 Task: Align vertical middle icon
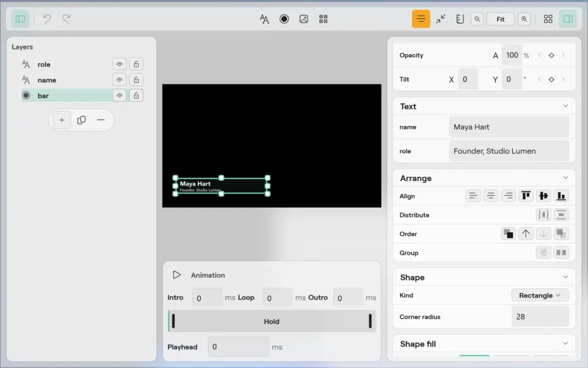coord(543,195)
